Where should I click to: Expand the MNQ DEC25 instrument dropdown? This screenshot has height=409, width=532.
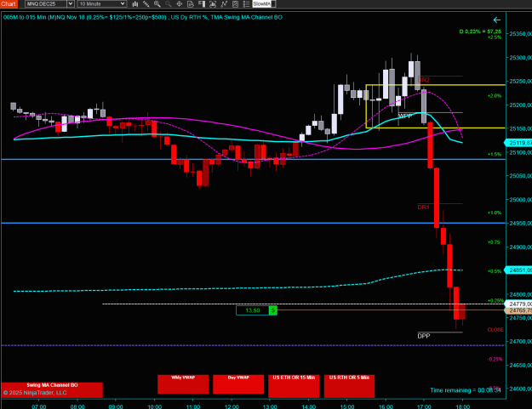pos(71,3)
